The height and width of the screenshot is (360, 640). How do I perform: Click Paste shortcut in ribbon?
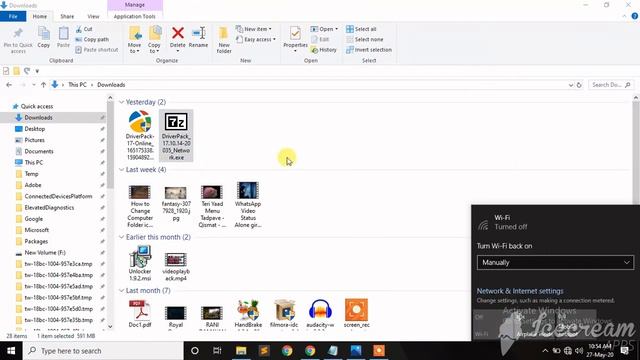click(x=97, y=49)
